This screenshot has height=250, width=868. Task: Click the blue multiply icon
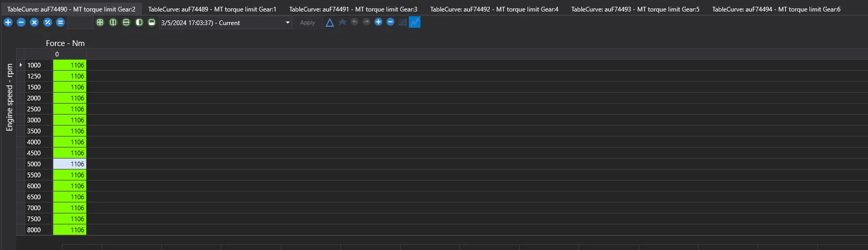(34, 22)
